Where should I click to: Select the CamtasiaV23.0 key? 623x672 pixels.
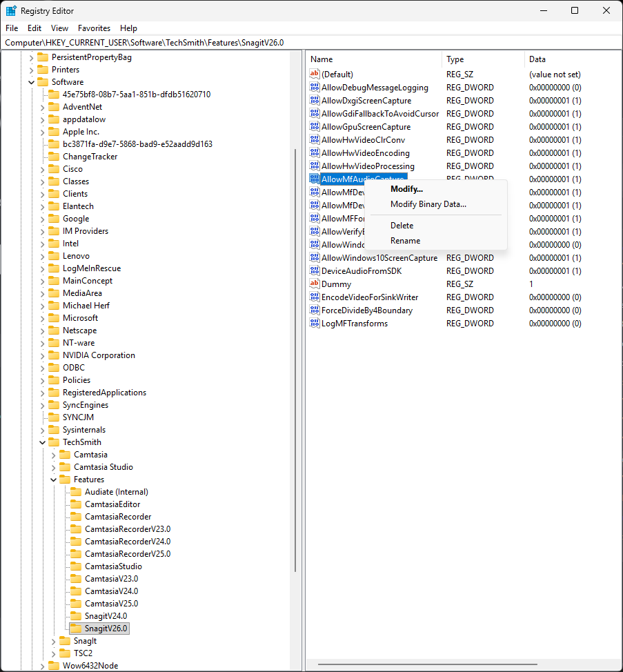pyautogui.click(x=111, y=578)
